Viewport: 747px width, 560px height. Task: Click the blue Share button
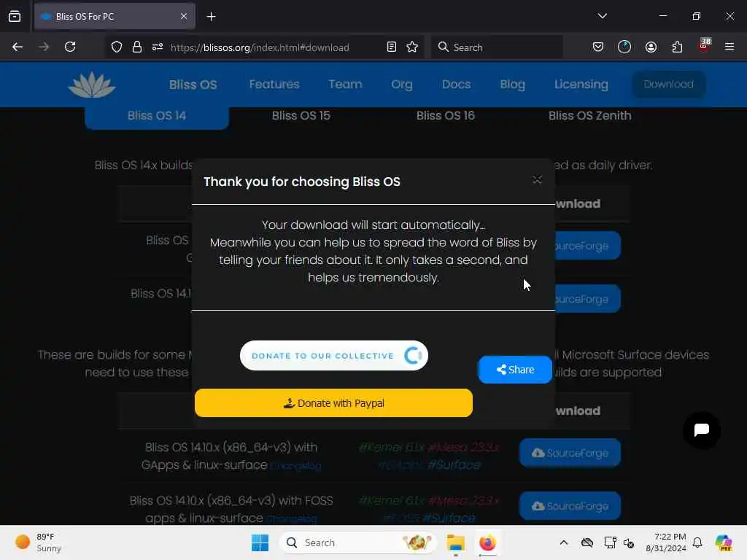coord(515,370)
